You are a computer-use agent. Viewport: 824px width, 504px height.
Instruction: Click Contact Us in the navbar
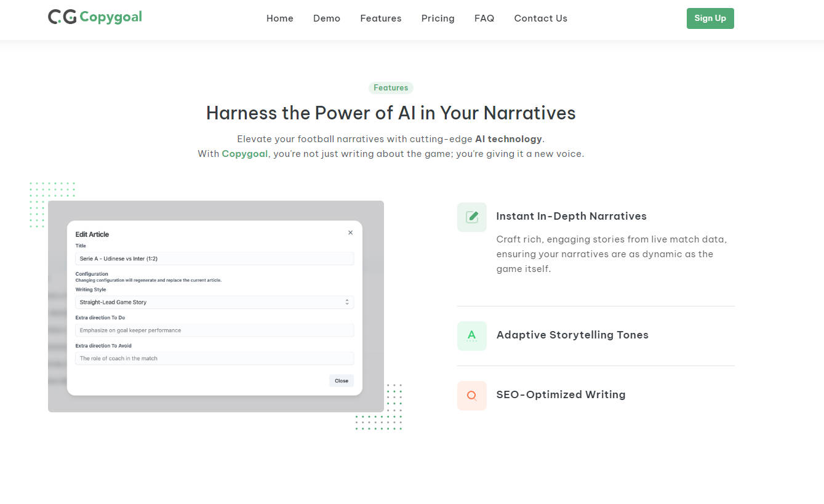pos(540,18)
